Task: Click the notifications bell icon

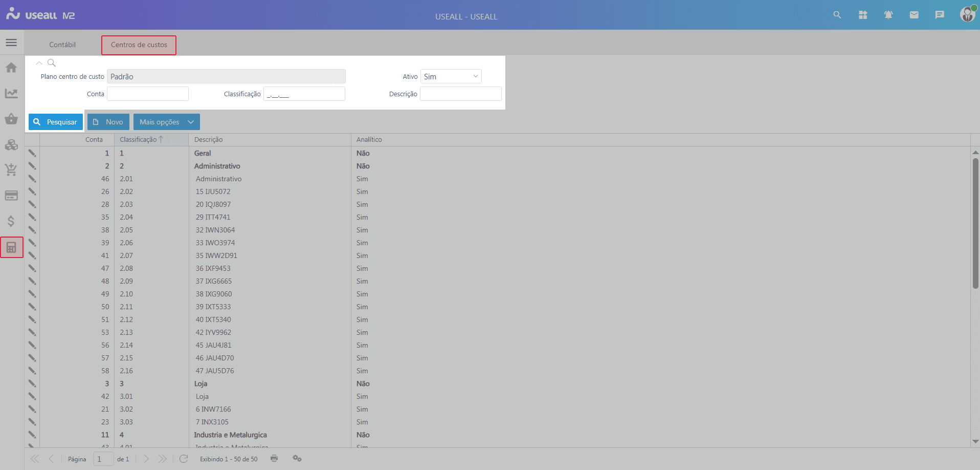Action: click(x=888, y=15)
